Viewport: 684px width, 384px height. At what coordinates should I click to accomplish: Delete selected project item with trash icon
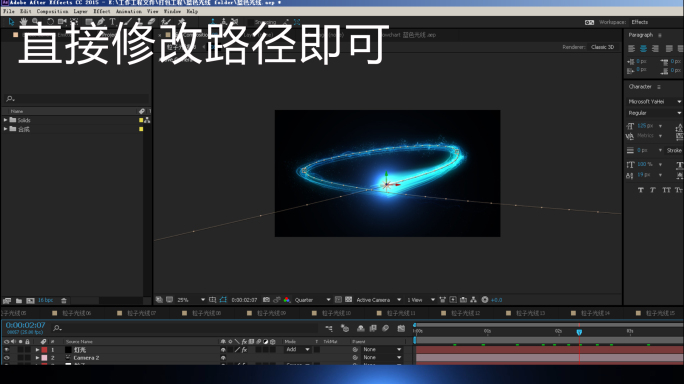pyautogui.click(x=64, y=301)
